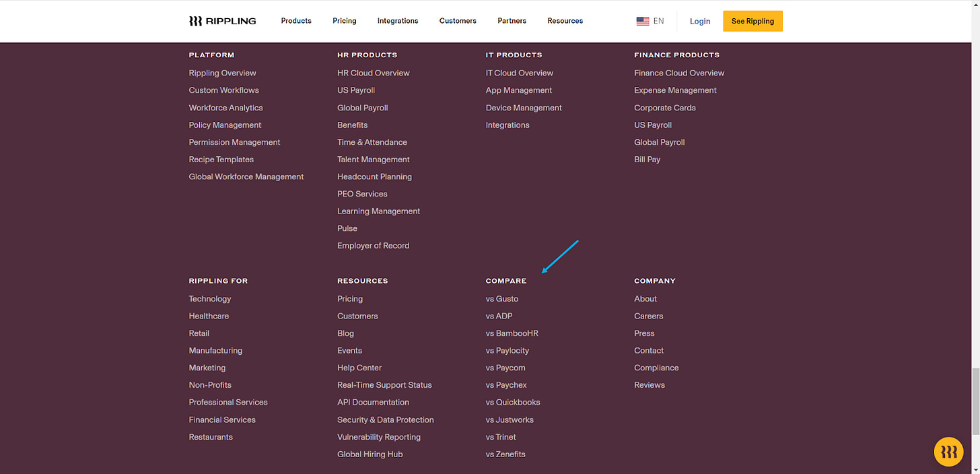
Task: Open the Benefits link
Action: pos(353,125)
